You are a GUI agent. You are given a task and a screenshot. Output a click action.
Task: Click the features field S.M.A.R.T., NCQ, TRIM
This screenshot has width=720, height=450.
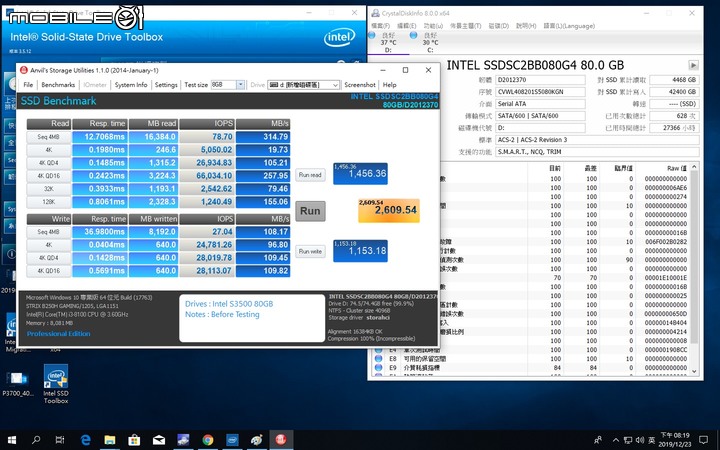tap(597, 152)
